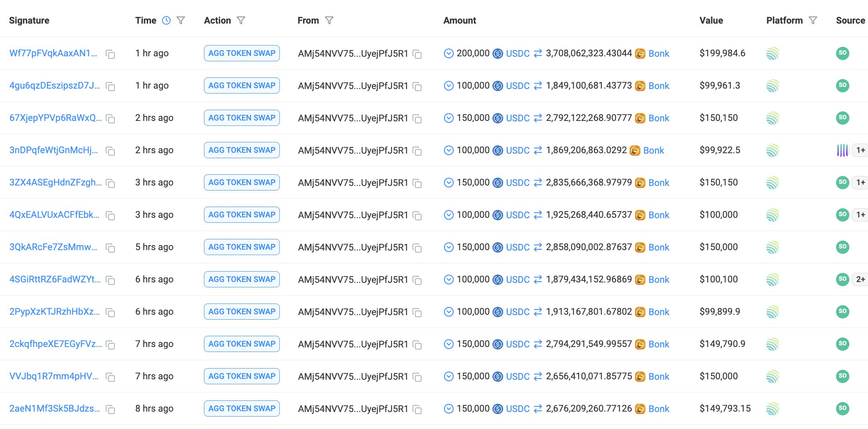Click AGG TOKEN SWAP badge in 2ckqfhpeXE7EGyFVz row
The width and height of the screenshot is (868, 429).
[x=242, y=344]
